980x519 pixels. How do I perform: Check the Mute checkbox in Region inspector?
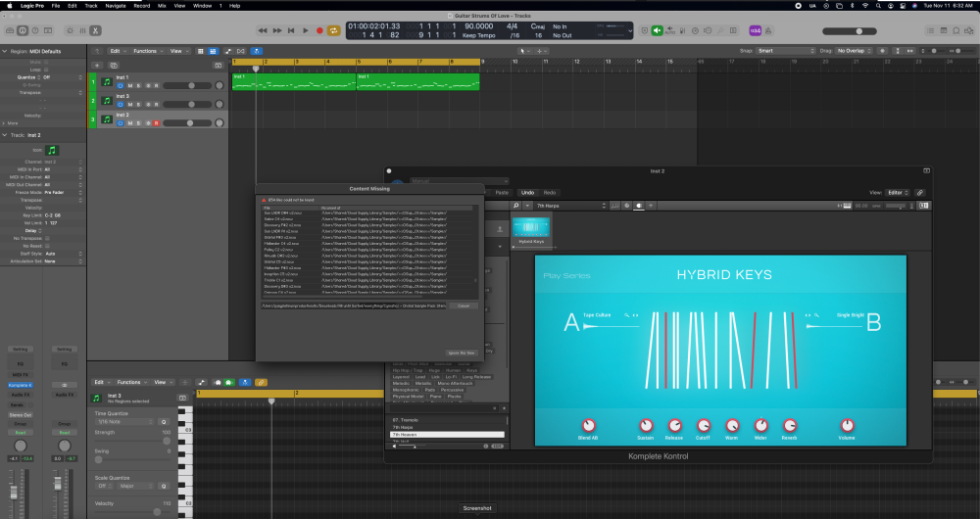tap(46, 63)
